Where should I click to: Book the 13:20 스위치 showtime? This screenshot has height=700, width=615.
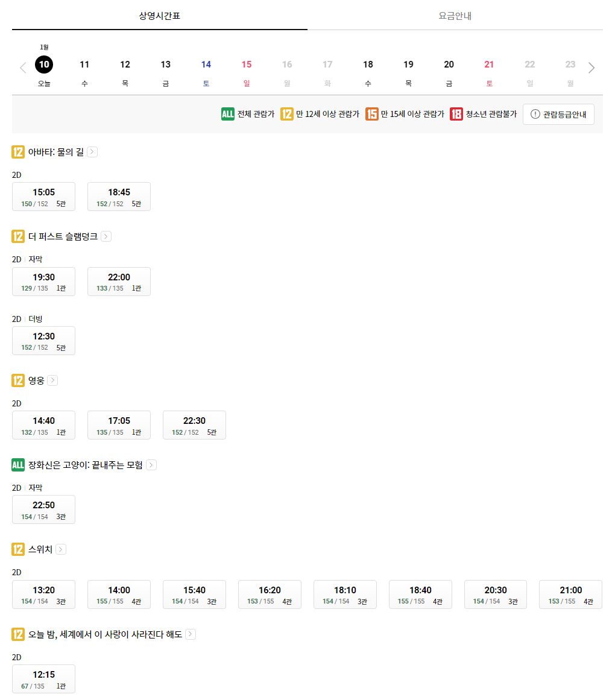44,594
